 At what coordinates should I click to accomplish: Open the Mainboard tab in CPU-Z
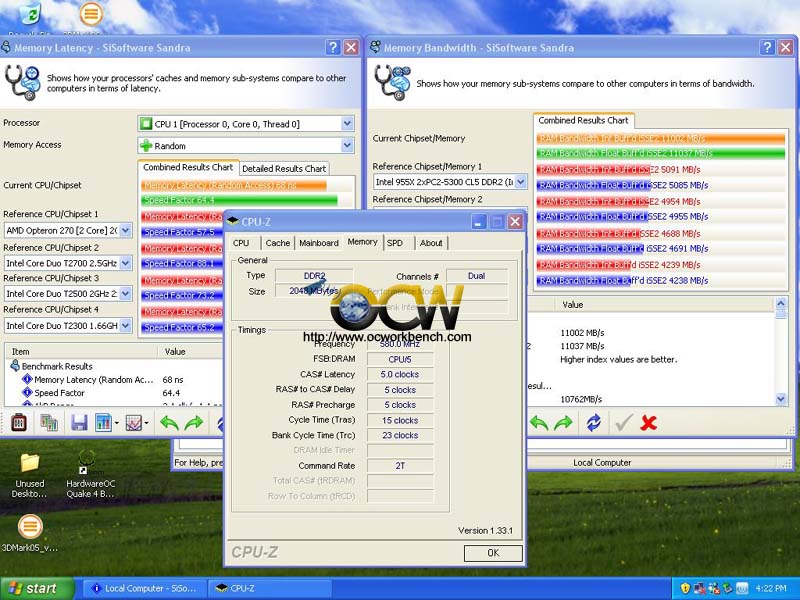pyautogui.click(x=319, y=243)
